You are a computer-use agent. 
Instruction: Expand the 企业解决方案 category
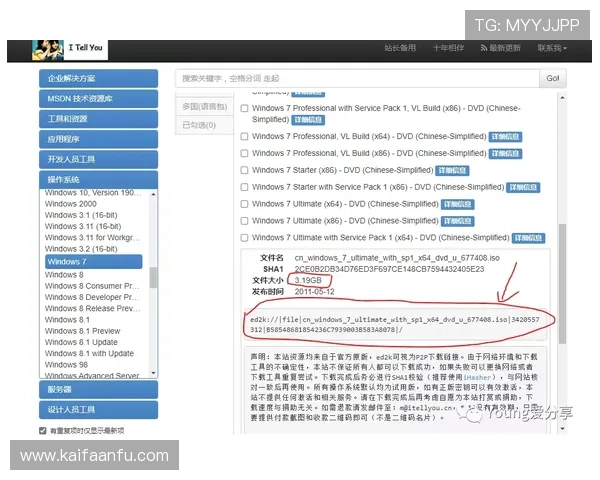[98, 78]
